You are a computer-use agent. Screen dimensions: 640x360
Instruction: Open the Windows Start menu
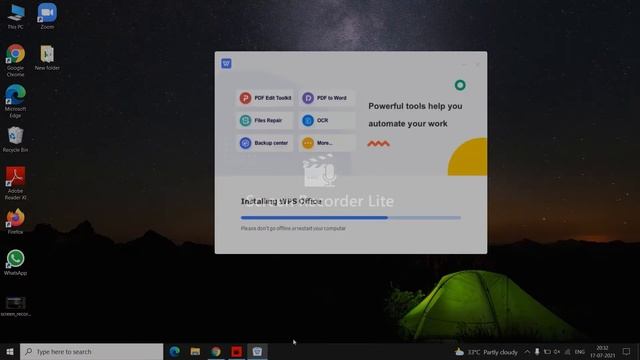[10, 351]
